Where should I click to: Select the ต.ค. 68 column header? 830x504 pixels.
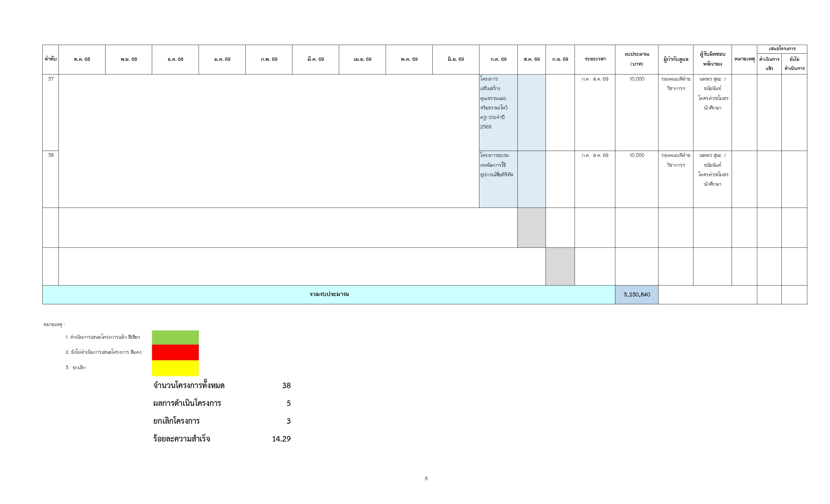[x=82, y=59]
